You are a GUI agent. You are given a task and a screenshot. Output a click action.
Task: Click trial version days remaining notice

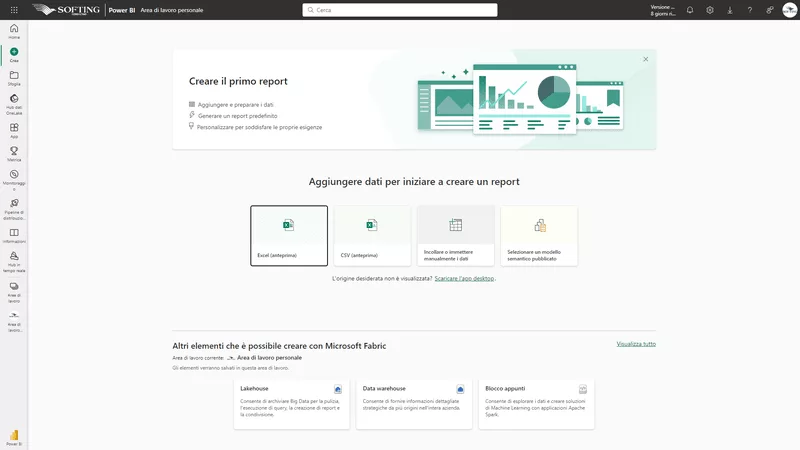tap(663, 10)
